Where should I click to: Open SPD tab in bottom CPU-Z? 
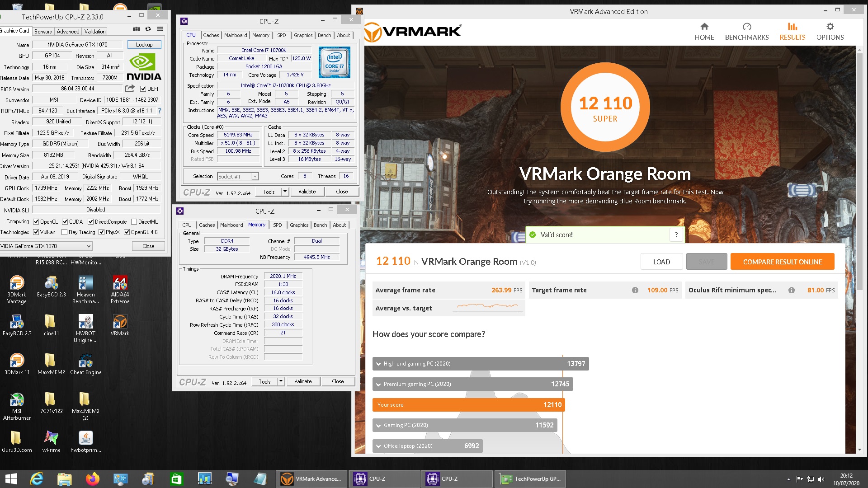278,225
